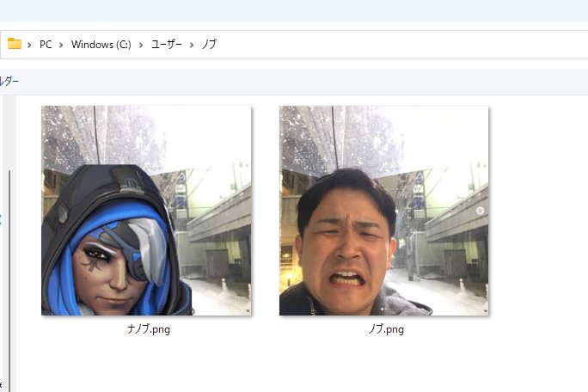Expand chevron between folder icon and PC
Image resolution: width=588 pixels, height=392 pixels.
pos(29,45)
